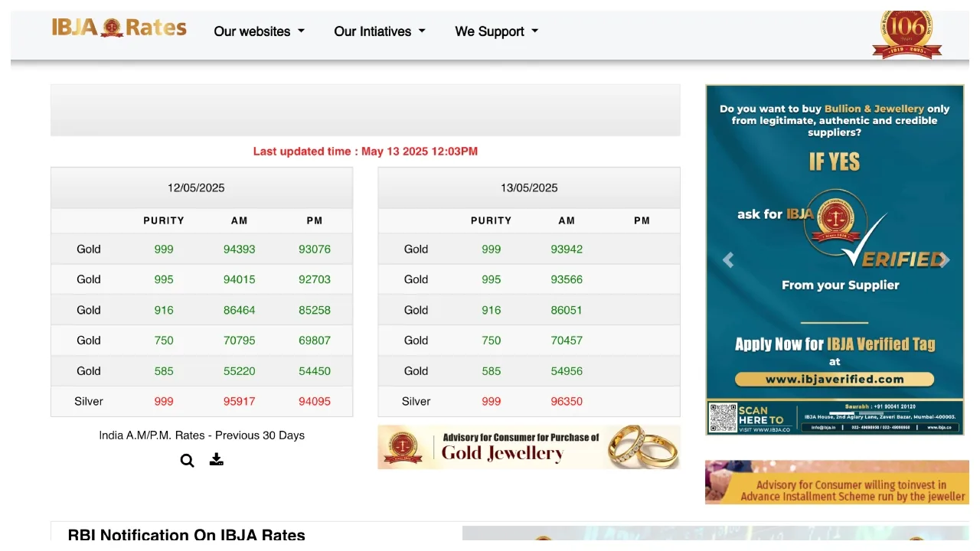Select the 12/05/2025 date header

196,188
